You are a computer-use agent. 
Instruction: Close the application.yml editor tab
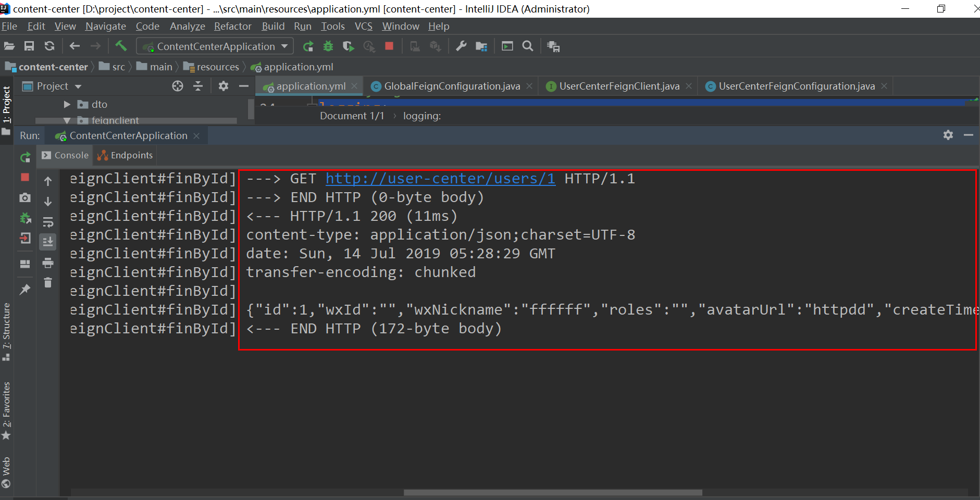point(354,86)
